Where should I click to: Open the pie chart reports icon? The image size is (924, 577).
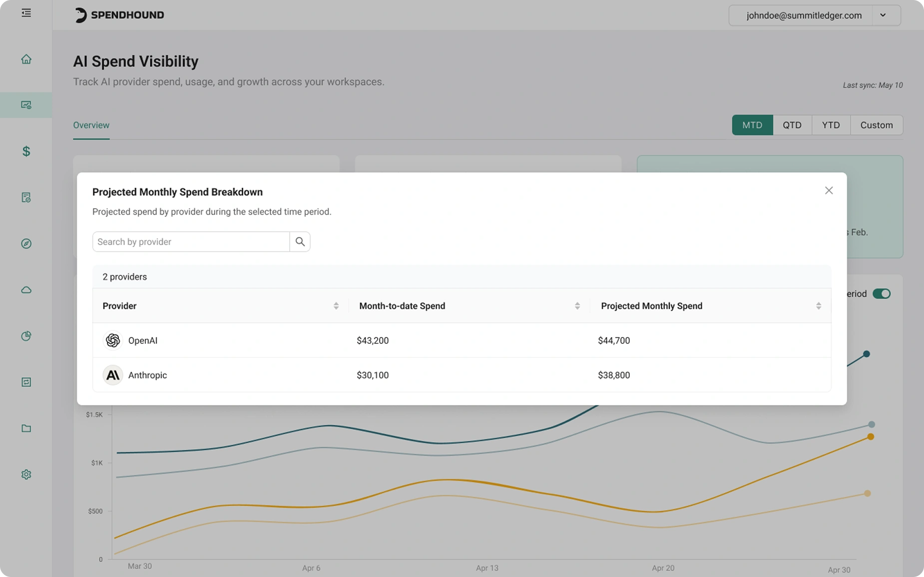pos(26,336)
